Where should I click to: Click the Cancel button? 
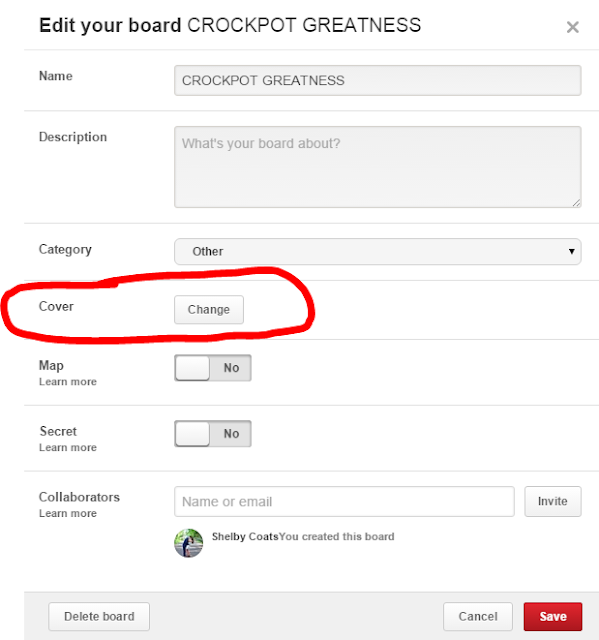coord(478,616)
